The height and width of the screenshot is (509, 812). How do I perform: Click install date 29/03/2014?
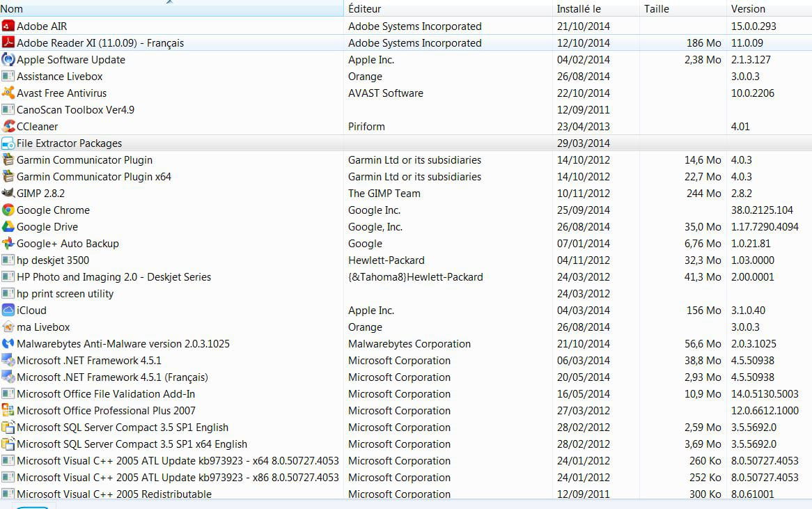coord(584,143)
